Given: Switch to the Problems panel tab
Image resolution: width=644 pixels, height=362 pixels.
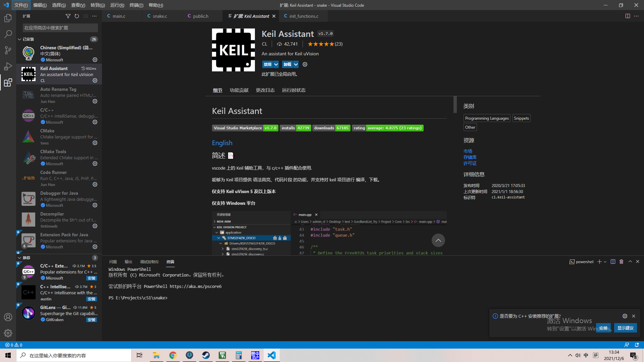Looking at the screenshot, I should [x=113, y=262].
